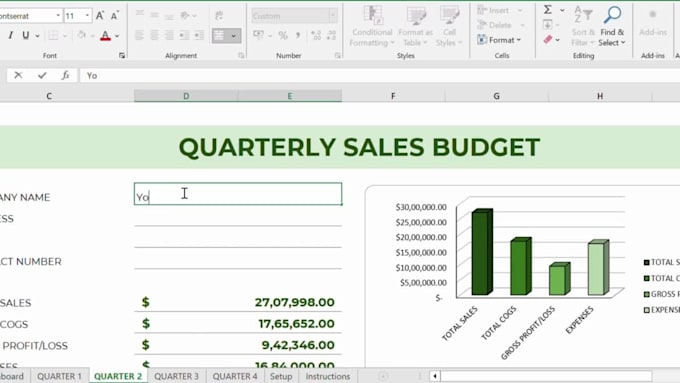The height and width of the screenshot is (383, 680).
Task: Toggle Underline formatting
Action: (26, 35)
